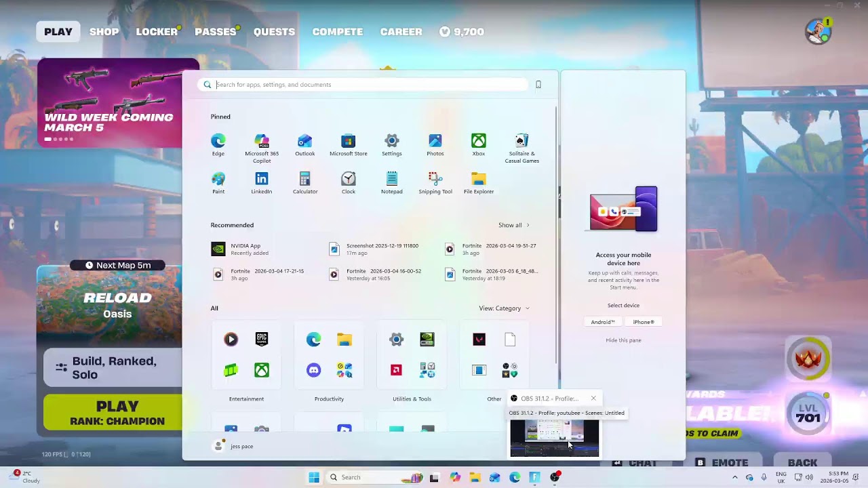Open the pinned Paint app
868x488 pixels.
(x=218, y=182)
